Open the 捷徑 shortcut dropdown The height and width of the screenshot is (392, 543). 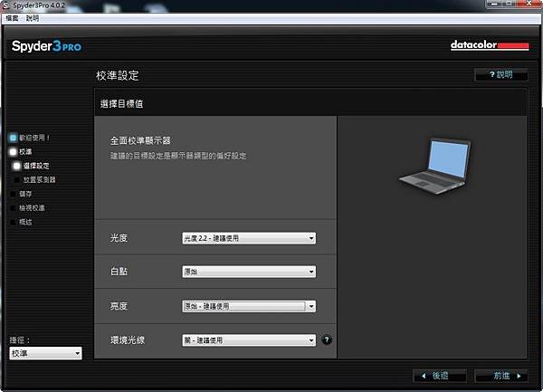(x=45, y=353)
